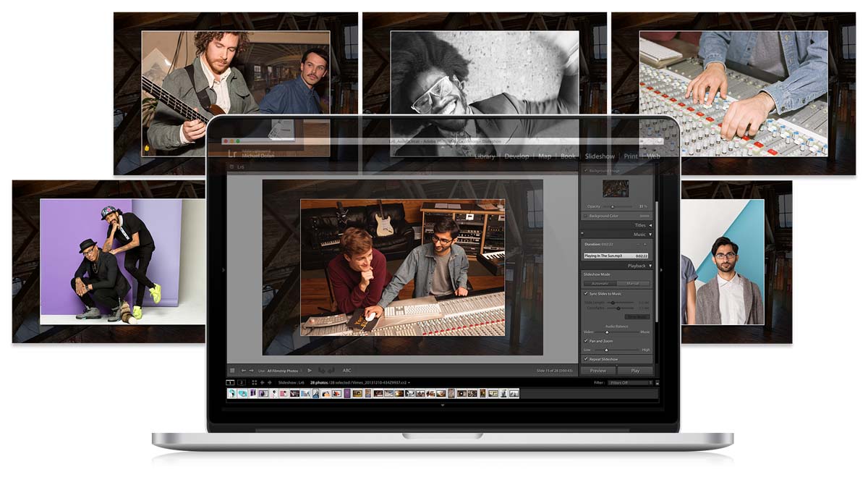Switch to the Develop module

[x=516, y=156]
